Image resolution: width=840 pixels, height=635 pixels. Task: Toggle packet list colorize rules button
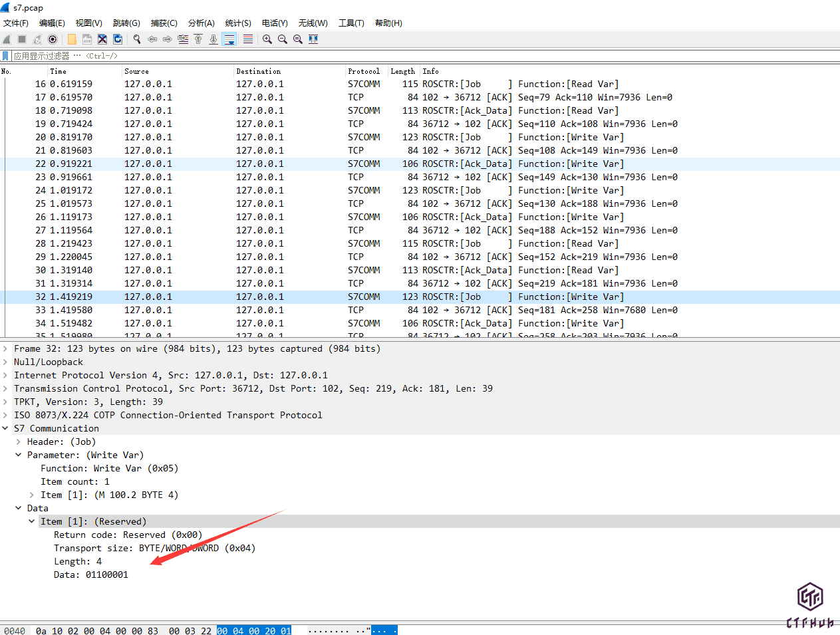tap(248, 39)
